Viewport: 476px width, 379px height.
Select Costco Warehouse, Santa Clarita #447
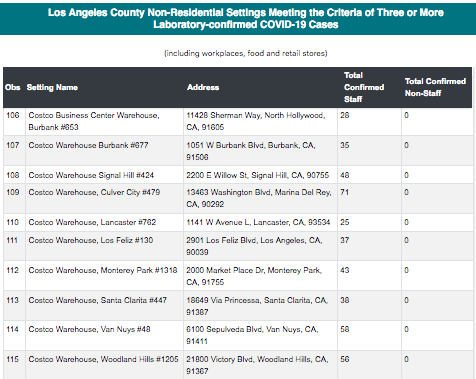pos(97,300)
